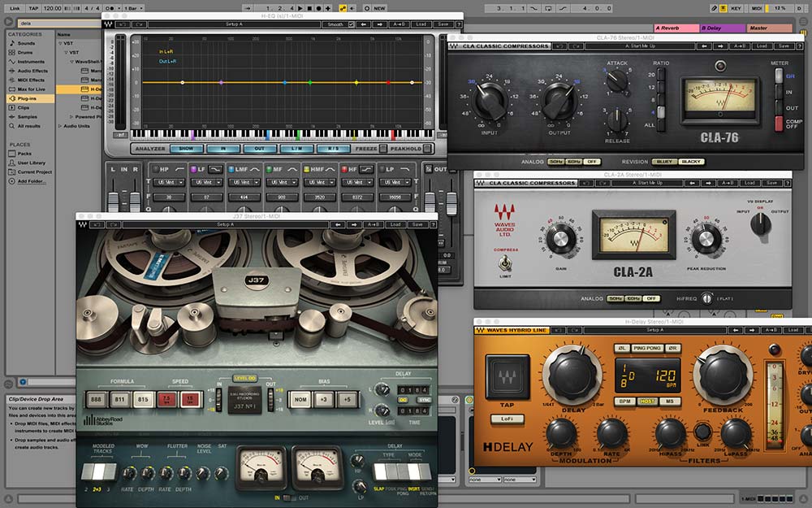Select the +5 bias button on J37
Screen dimensions: 812x508
347,400
